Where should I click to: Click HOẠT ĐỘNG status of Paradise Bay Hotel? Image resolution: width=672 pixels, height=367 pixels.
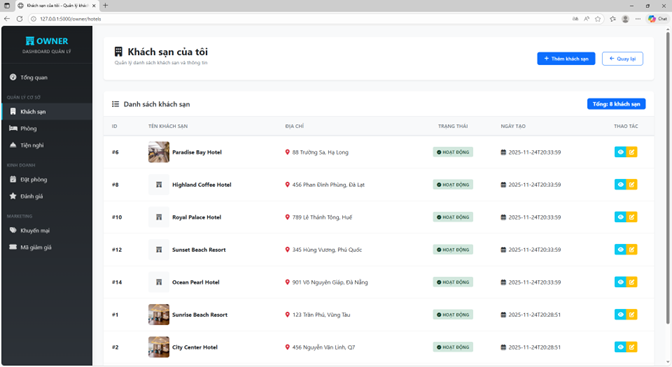(453, 152)
